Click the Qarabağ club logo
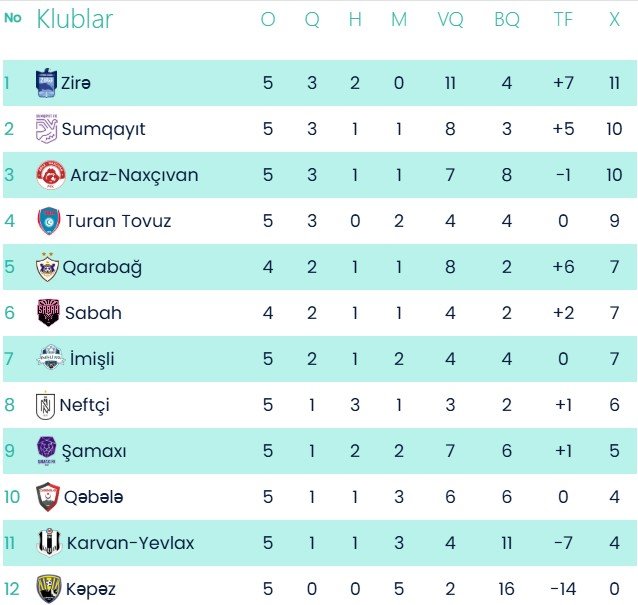The height and width of the screenshot is (605, 638). coord(47,267)
